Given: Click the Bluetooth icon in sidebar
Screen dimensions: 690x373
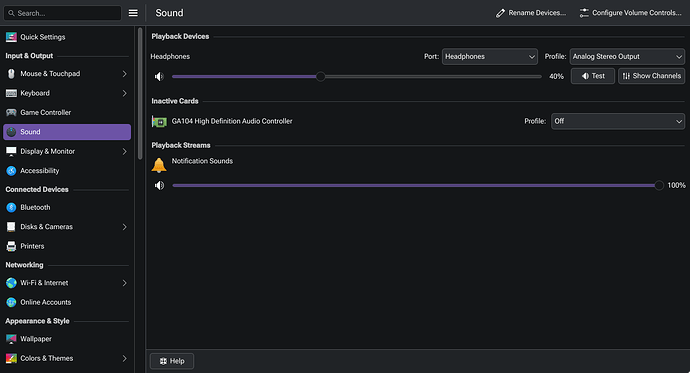Looking at the screenshot, I should 11,208.
